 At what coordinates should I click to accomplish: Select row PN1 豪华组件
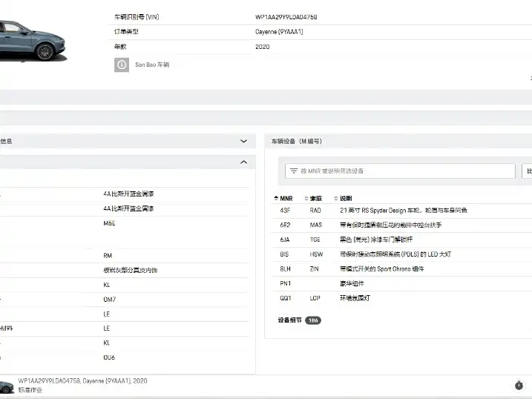(x=401, y=283)
